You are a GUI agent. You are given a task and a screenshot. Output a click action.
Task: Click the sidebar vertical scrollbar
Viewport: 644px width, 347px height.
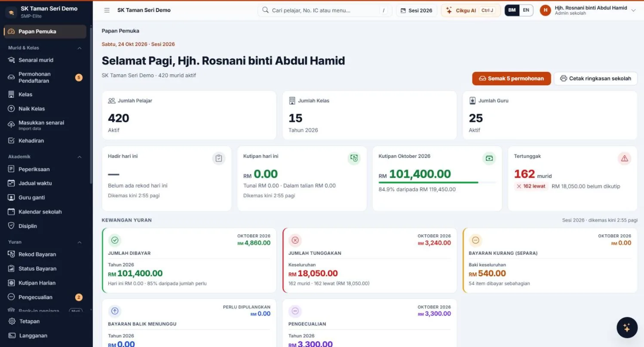[91, 105]
